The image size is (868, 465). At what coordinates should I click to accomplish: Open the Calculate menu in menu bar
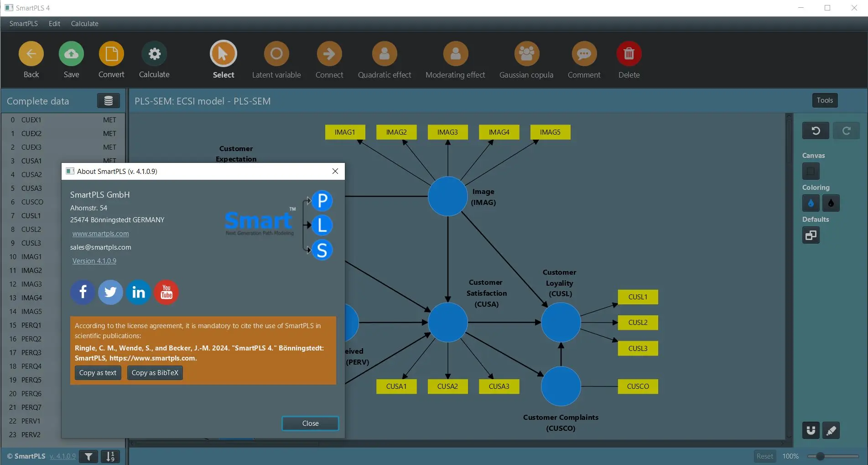click(x=84, y=24)
